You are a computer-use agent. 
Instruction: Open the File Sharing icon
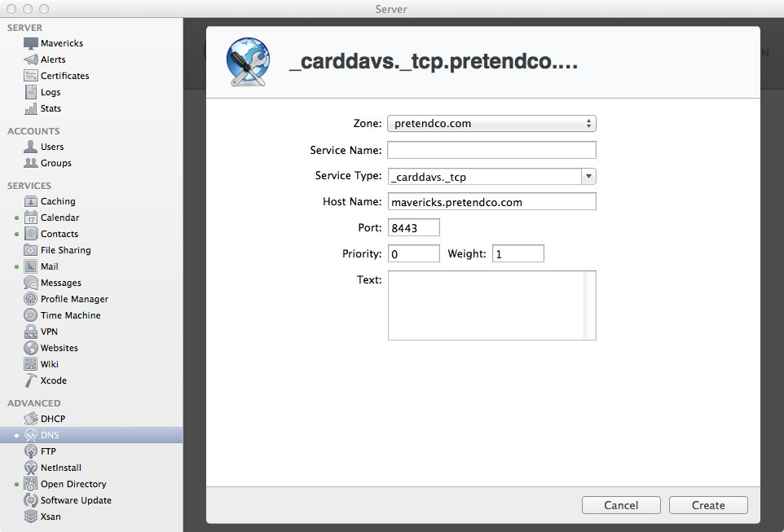point(30,250)
